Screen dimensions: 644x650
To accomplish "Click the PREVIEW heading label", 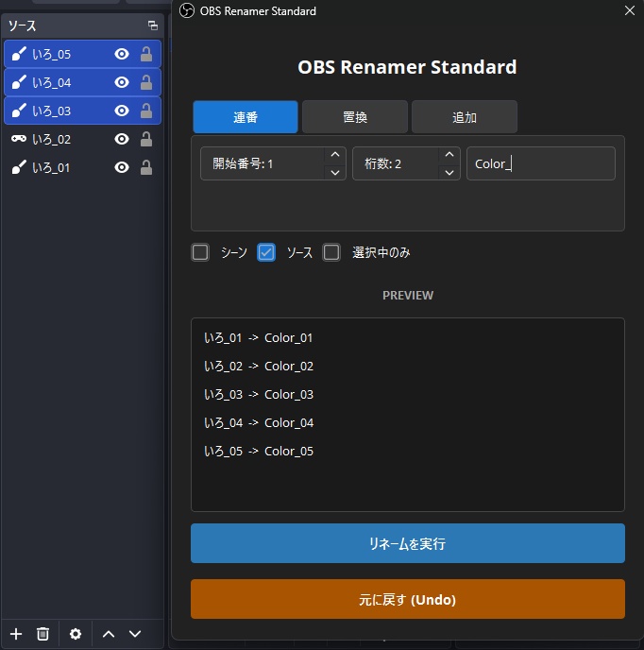I will (408, 295).
